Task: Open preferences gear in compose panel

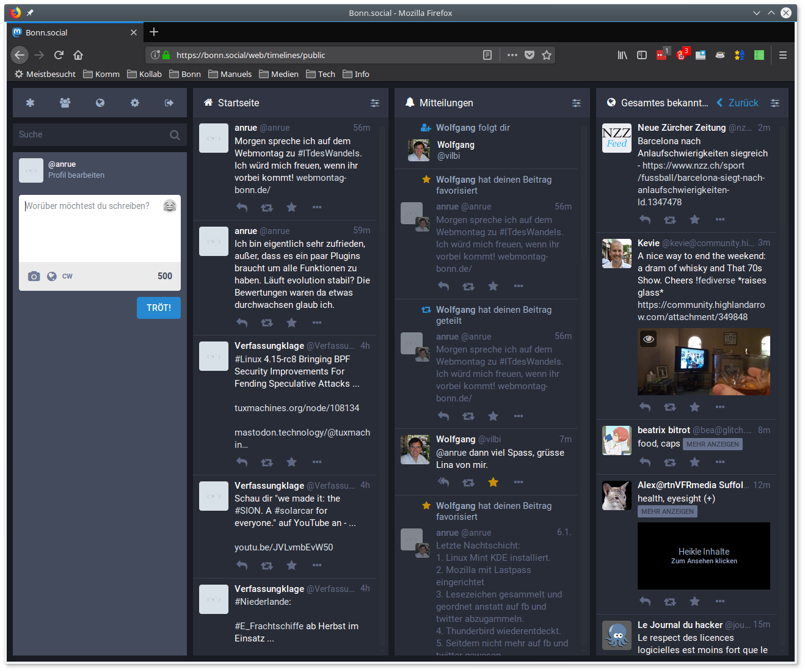Action: 135,103
